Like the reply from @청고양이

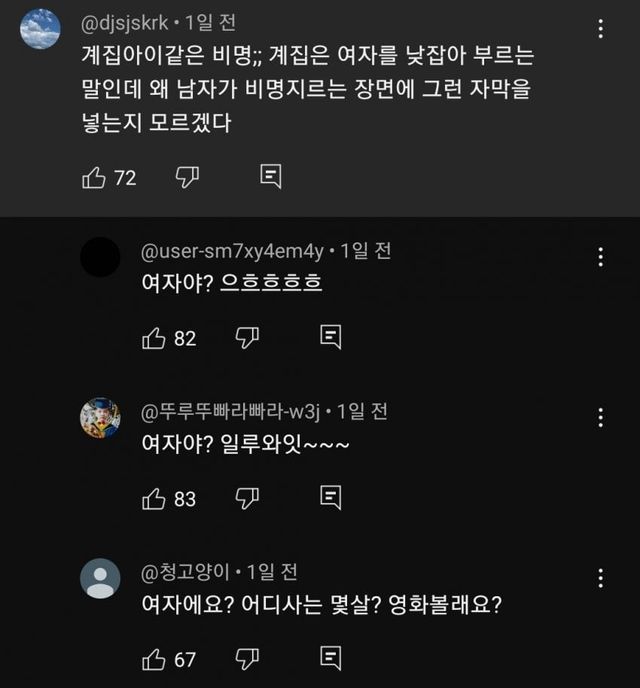point(153,659)
